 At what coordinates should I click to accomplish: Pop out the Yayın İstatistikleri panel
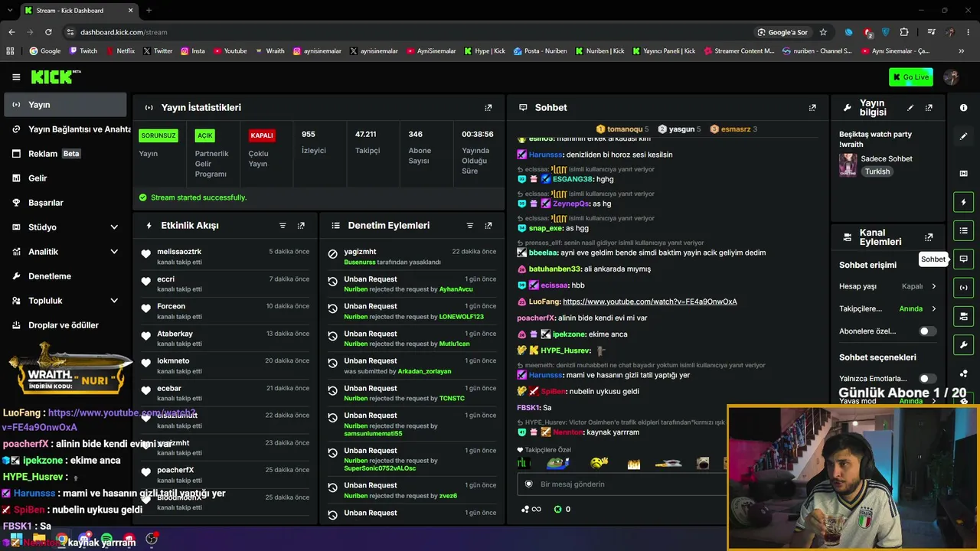point(488,108)
